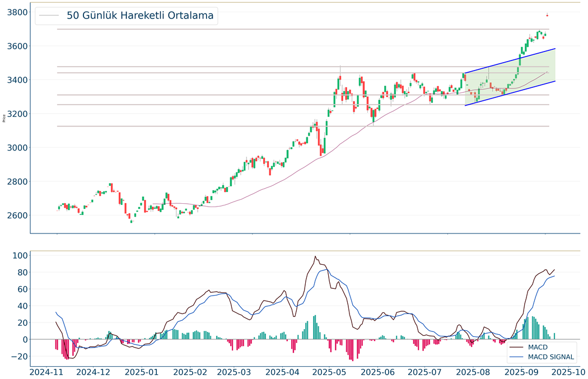Click the 100 tick on MACD axis
This screenshot has width=588, height=379.
[20, 256]
